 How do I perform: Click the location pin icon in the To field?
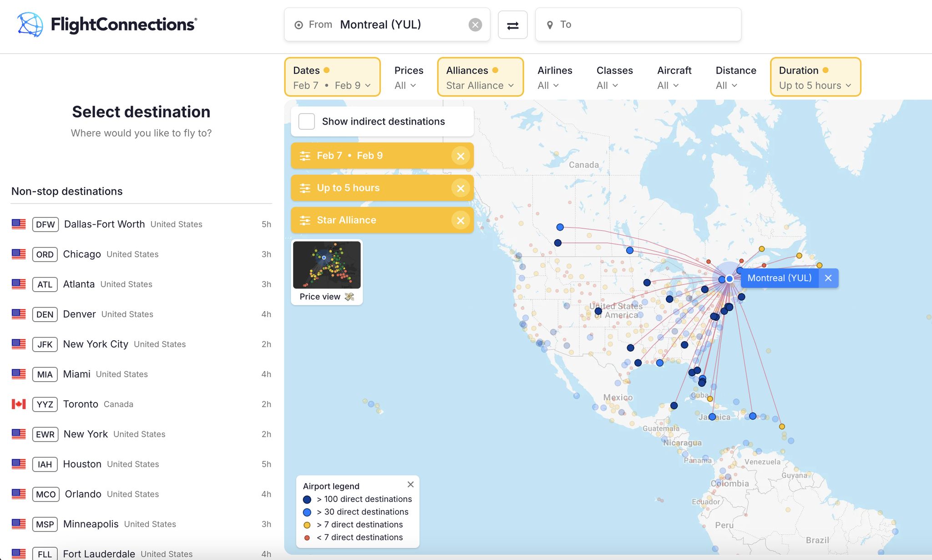[550, 24]
